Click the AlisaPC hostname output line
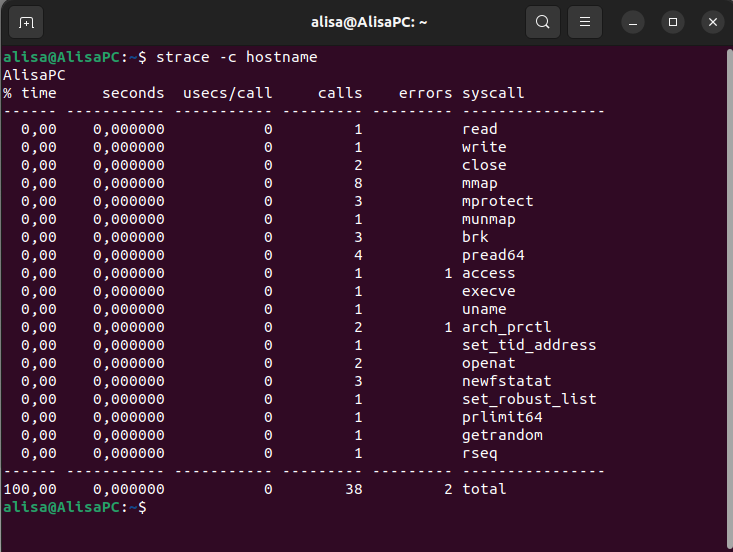This screenshot has height=552, width=733. [x=34, y=75]
